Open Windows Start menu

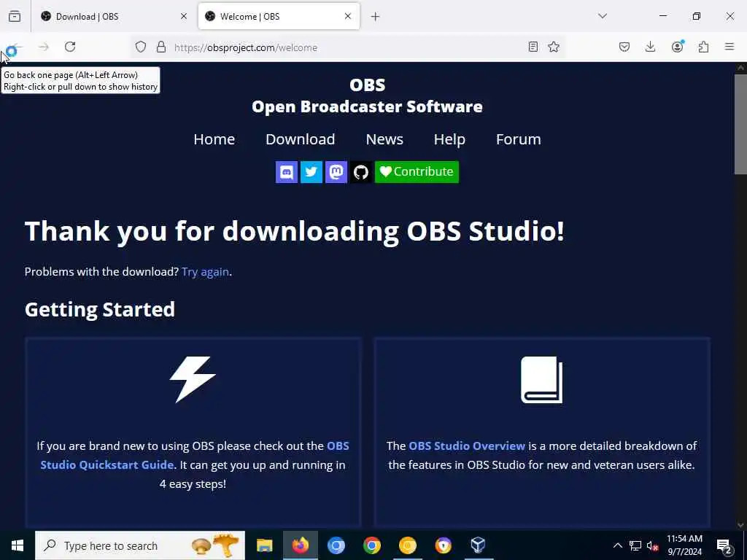click(18, 545)
